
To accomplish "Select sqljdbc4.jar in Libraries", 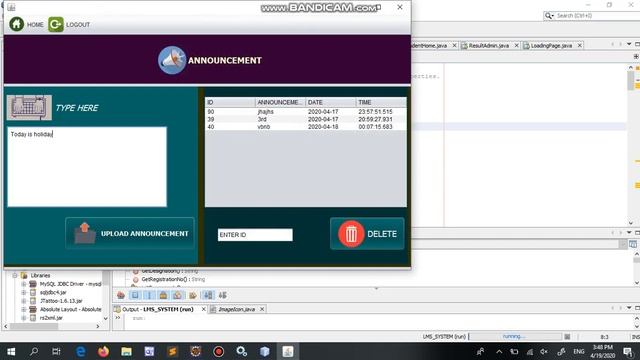I will point(53,293).
